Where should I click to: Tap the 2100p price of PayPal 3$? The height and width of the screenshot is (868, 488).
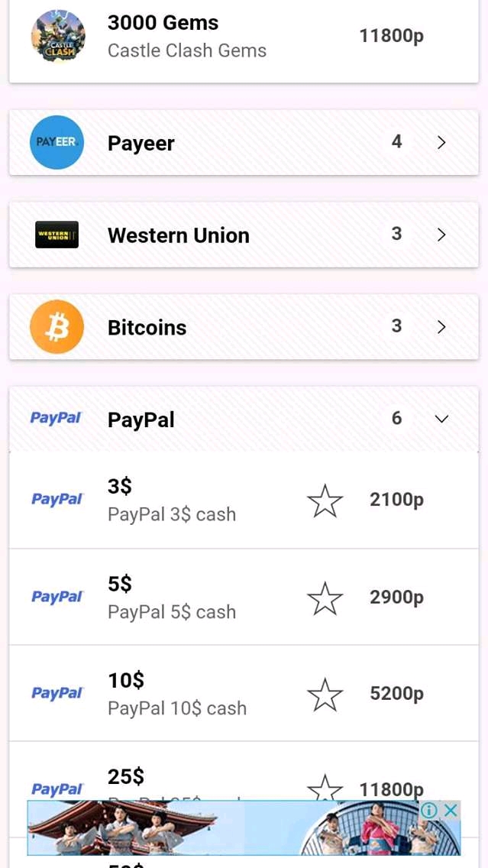[396, 500]
